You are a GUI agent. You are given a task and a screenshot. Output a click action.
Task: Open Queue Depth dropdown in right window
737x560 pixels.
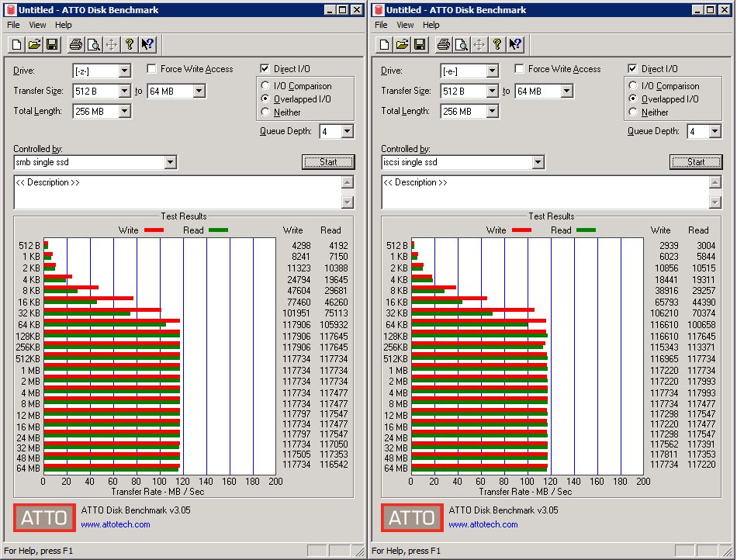715,132
